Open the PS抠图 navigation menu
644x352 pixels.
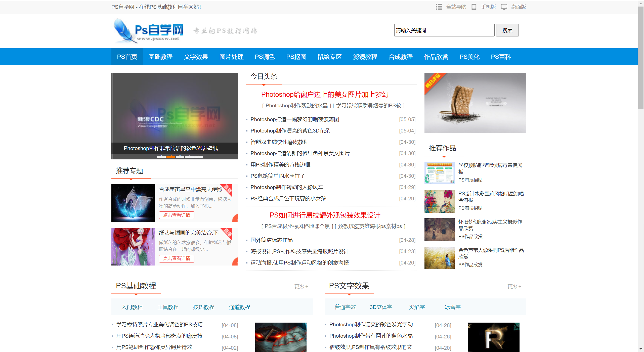[x=296, y=57]
